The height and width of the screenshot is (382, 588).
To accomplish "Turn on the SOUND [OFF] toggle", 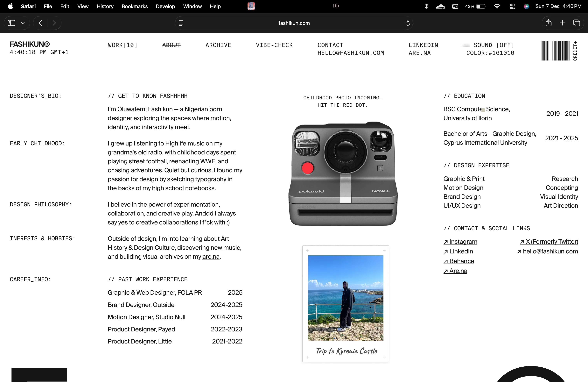I will pos(494,45).
